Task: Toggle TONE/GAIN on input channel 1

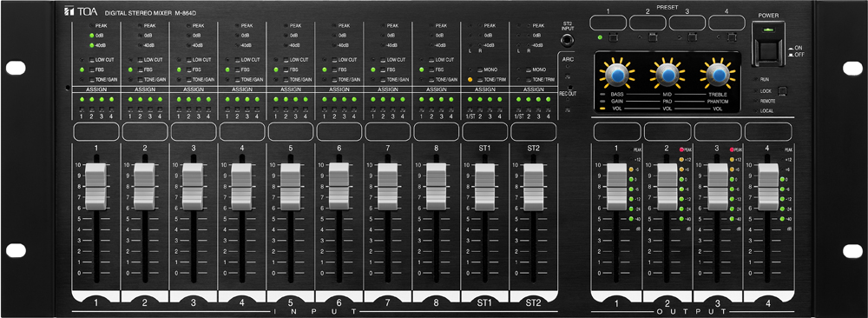Action: pos(91,80)
